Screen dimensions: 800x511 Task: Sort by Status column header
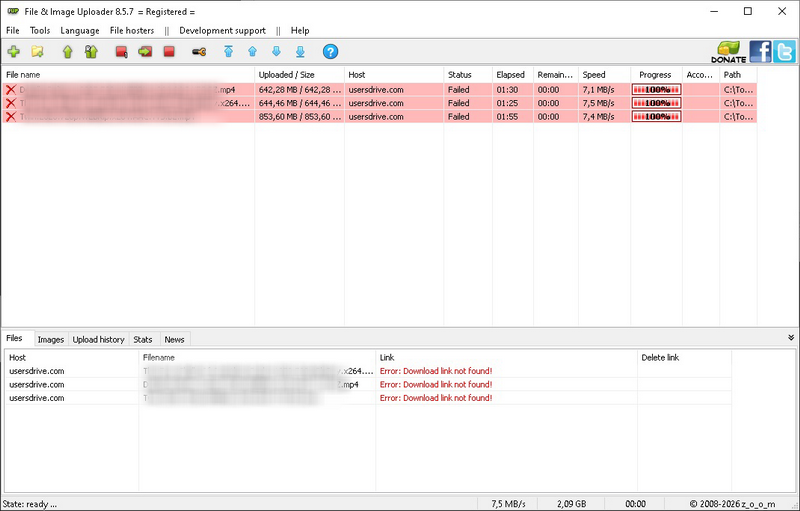click(468, 74)
